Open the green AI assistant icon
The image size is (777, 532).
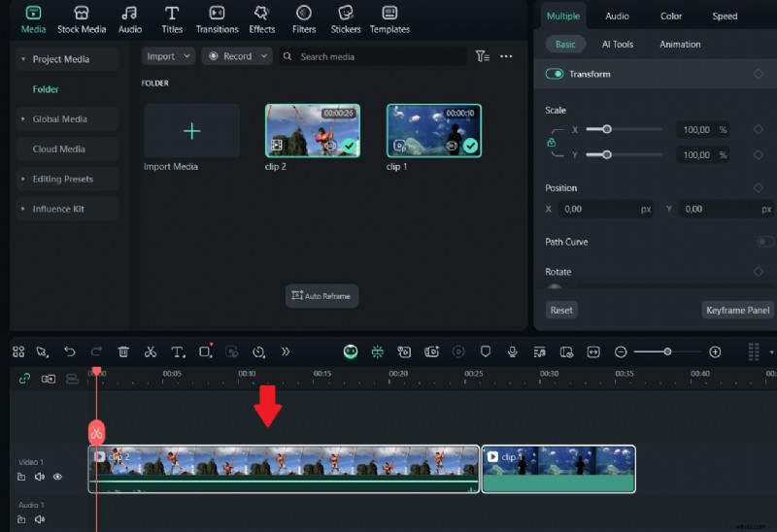pyautogui.click(x=351, y=351)
